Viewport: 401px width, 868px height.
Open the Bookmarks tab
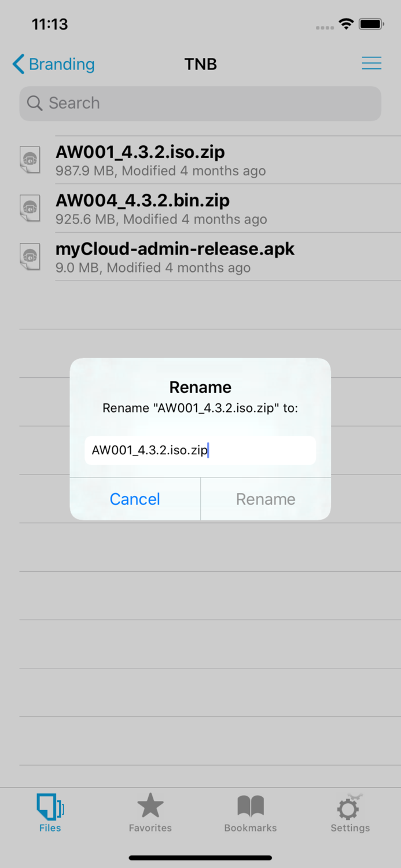pos(250,812)
